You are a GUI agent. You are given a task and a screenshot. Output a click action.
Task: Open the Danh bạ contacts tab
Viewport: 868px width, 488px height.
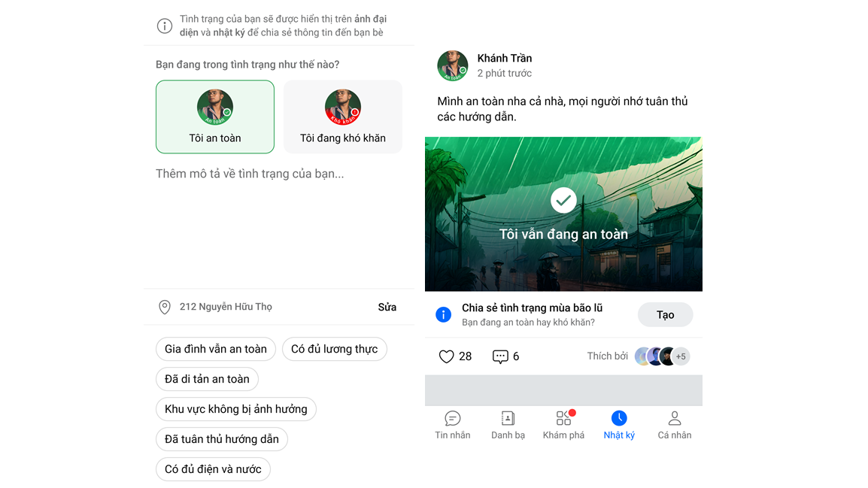[x=508, y=425]
